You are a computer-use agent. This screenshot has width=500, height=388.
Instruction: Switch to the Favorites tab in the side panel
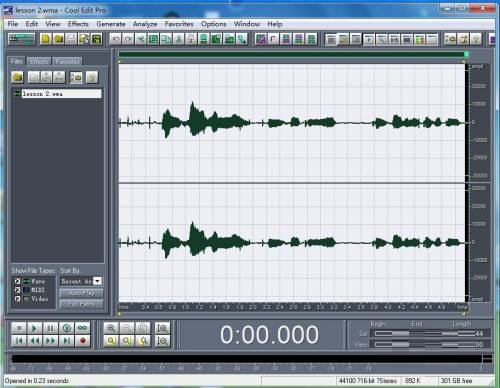tap(67, 61)
